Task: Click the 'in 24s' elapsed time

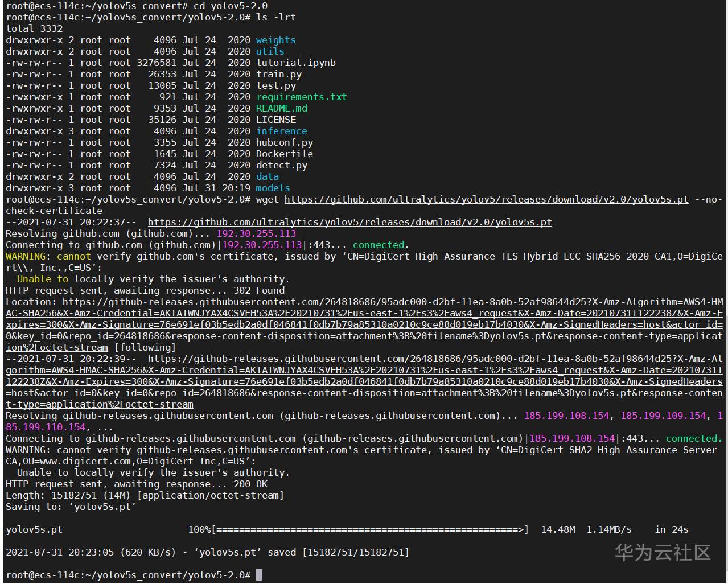Action: [671, 529]
